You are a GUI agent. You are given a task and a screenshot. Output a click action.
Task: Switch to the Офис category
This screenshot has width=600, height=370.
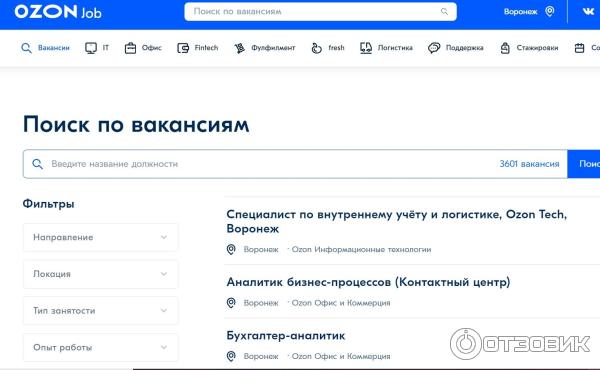pos(143,48)
